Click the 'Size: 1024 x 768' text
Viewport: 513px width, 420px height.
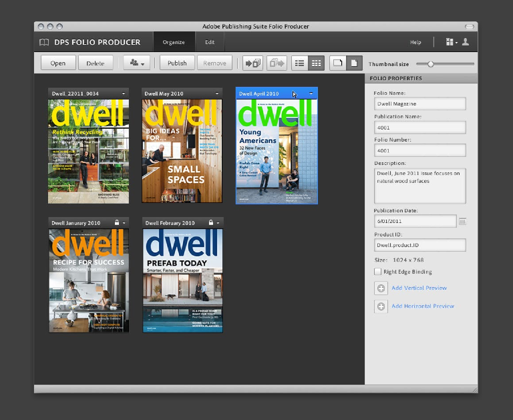(x=399, y=260)
